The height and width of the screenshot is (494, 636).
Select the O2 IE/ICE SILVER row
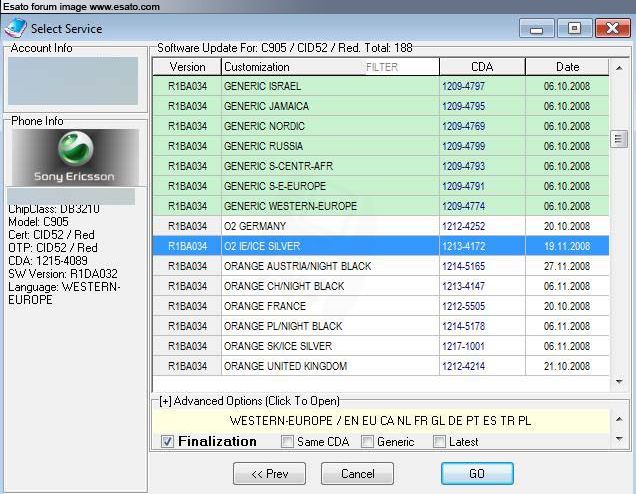(x=381, y=246)
